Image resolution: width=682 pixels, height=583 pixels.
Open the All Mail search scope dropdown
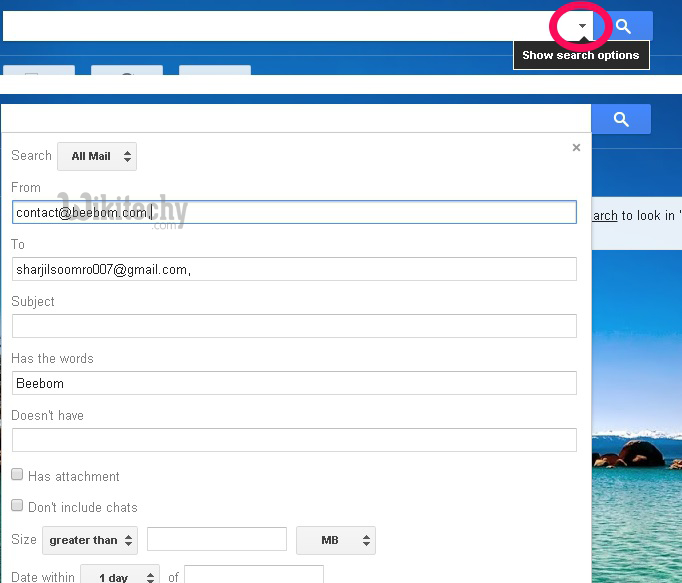(x=97, y=156)
